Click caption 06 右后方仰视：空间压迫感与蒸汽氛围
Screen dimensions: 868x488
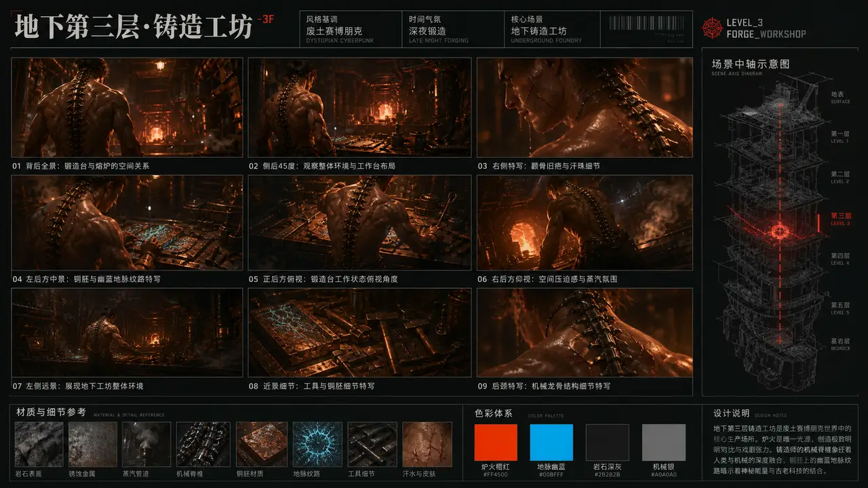[x=547, y=279]
